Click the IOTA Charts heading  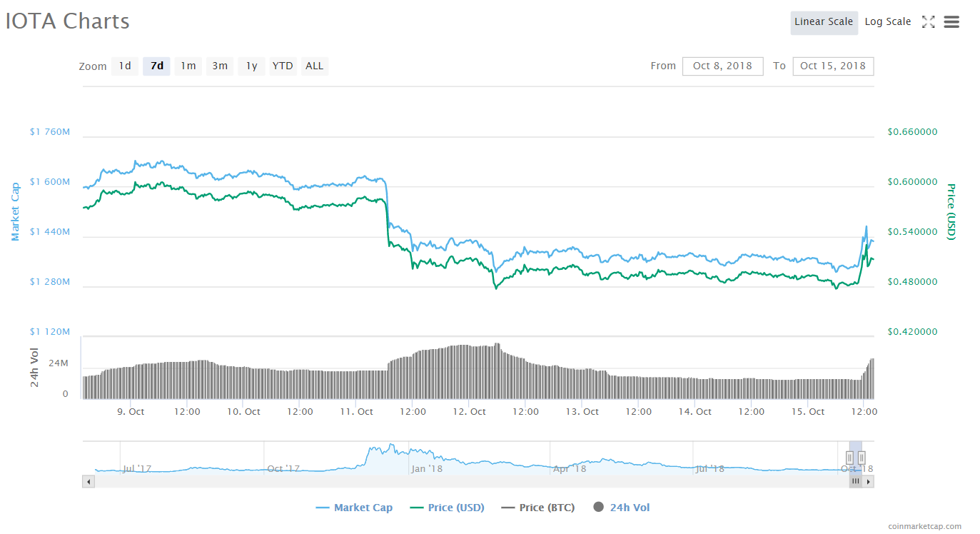[x=68, y=21]
